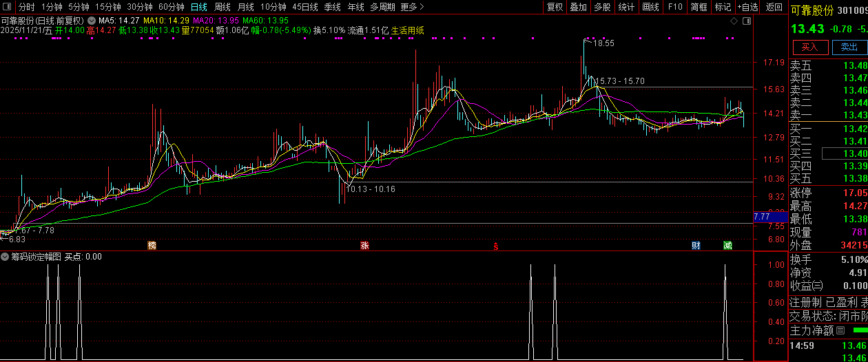Click the 14:59 trade tick row

tap(828, 345)
